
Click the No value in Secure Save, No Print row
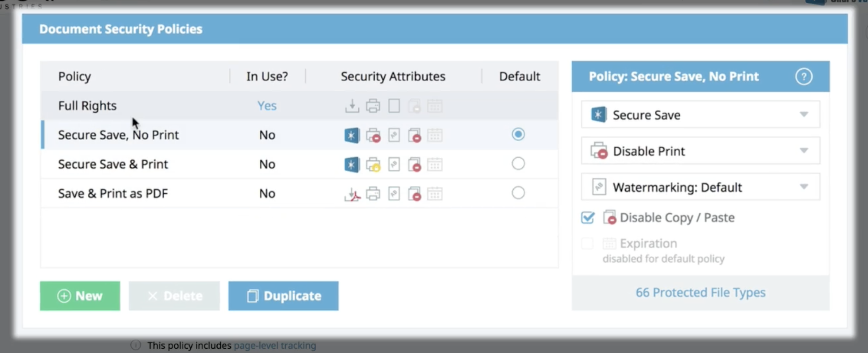point(267,135)
